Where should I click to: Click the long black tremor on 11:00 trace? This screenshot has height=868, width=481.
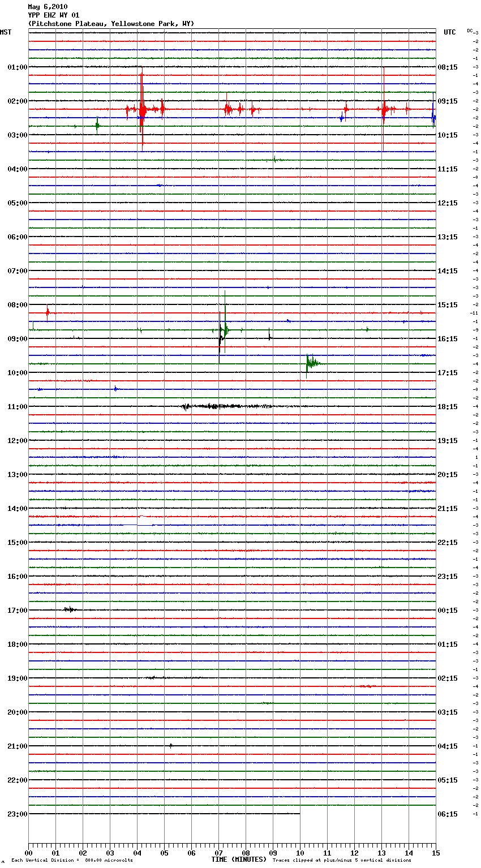click(226, 406)
